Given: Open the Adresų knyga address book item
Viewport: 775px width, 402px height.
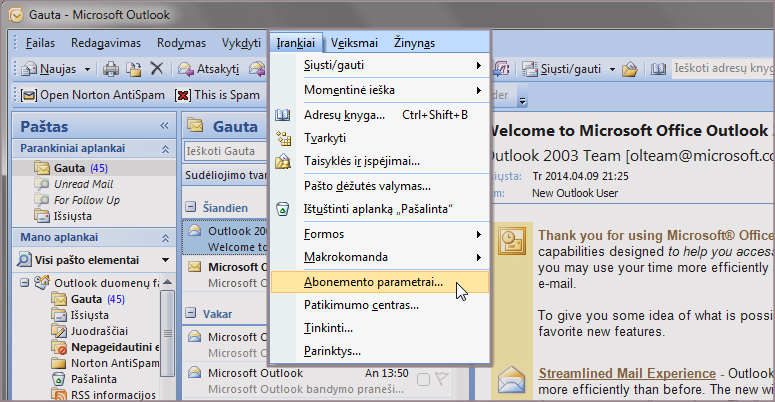Looking at the screenshot, I should [344, 115].
